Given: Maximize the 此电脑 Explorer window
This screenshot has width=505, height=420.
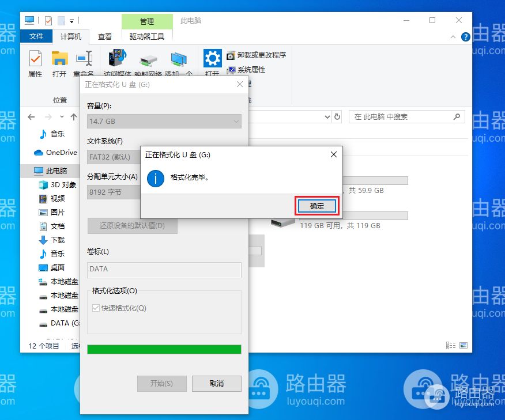Looking at the screenshot, I should pos(432,20).
